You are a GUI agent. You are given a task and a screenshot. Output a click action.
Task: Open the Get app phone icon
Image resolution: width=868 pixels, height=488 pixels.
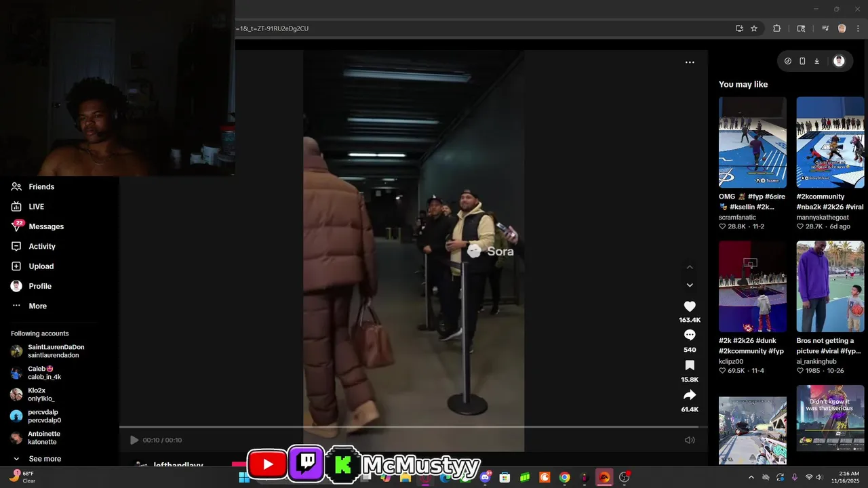click(802, 61)
